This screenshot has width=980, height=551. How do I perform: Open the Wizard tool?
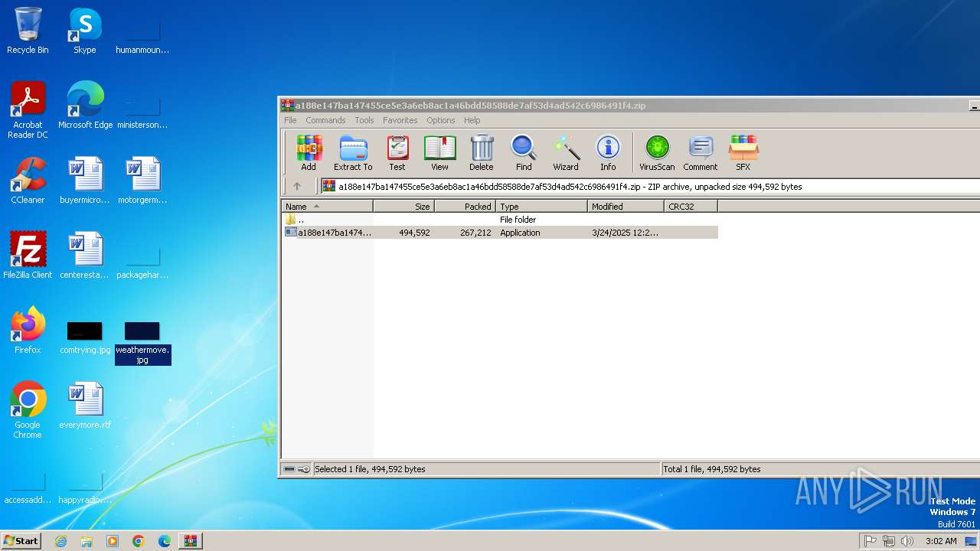coord(566,152)
